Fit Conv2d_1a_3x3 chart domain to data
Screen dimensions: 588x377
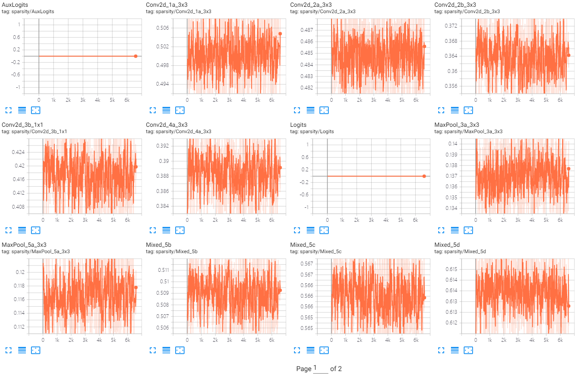[x=180, y=110]
